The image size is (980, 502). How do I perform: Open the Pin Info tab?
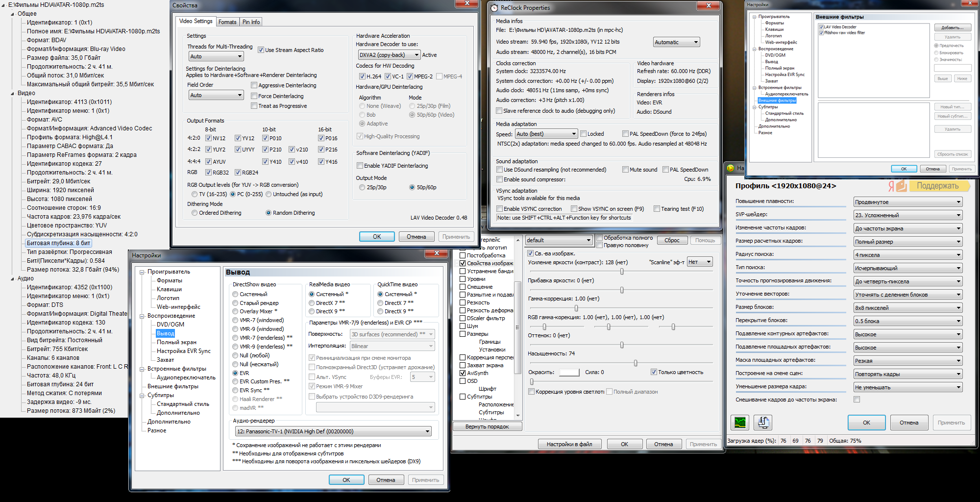click(x=251, y=22)
